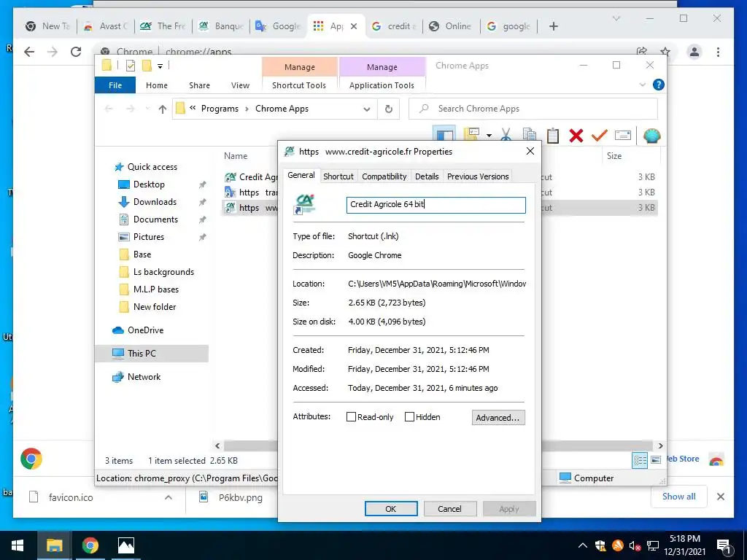Image resolution: width=747 pixels, height=560 pixels.
Task: Go up one folder level in Explorer
Action: point(163,109)
